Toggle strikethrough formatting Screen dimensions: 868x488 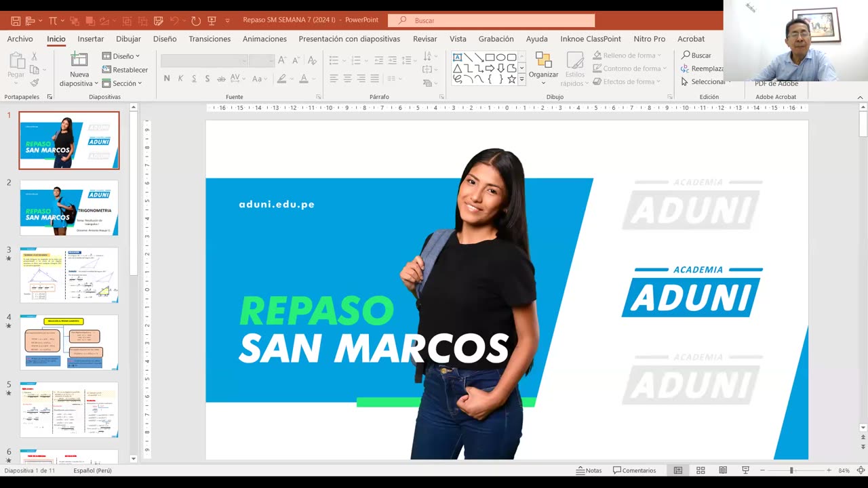point(222,79)
